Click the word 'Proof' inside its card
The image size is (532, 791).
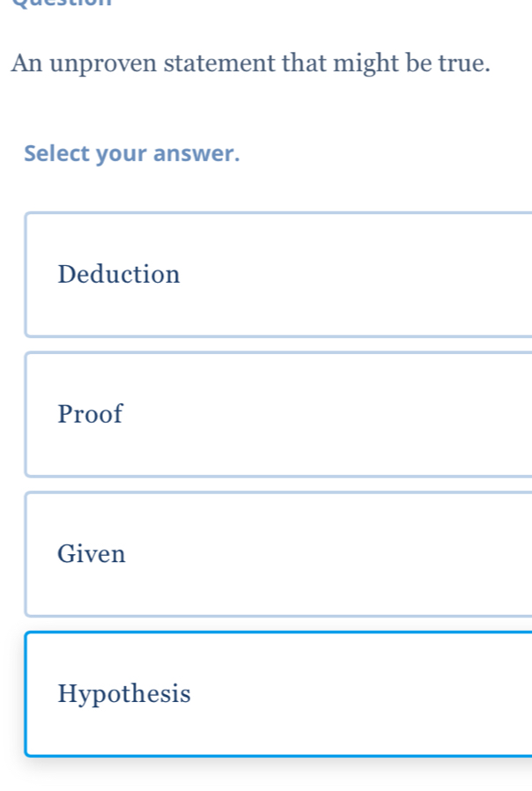point(89,414)
